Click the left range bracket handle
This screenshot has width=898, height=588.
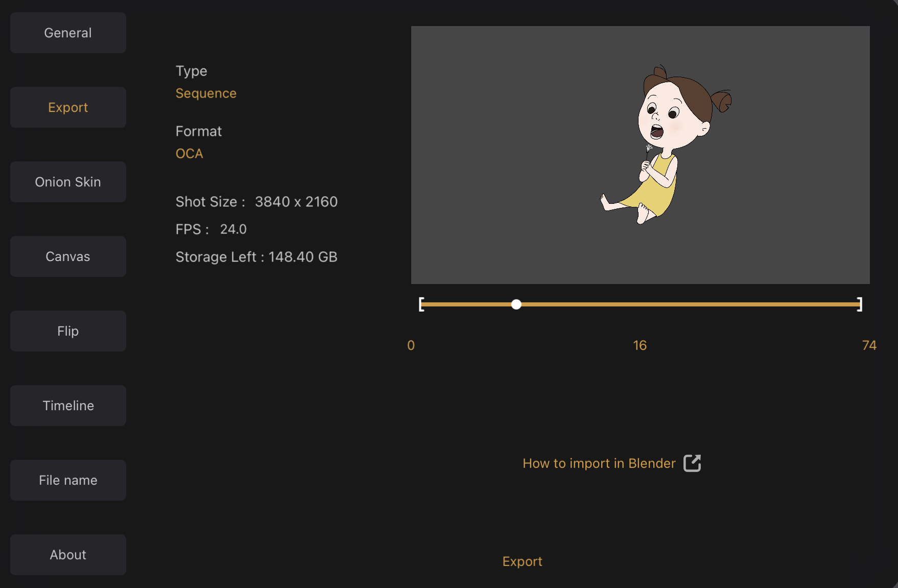coord(421,304)
